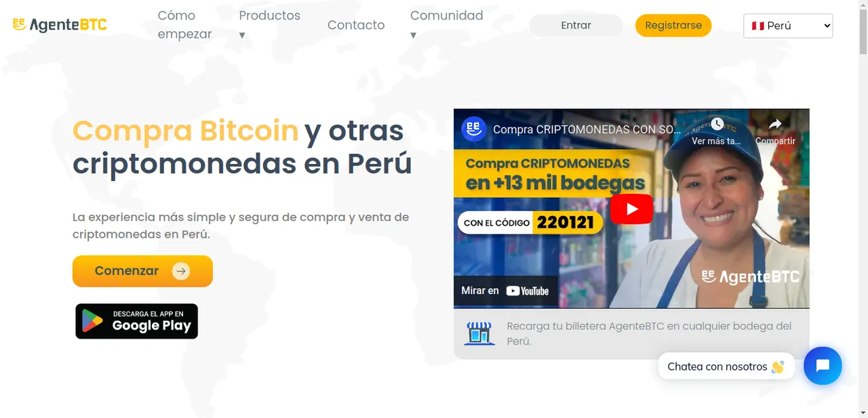The image size is (868, 418).
Task: Open the Contacto page
Action: coord(356,25)
